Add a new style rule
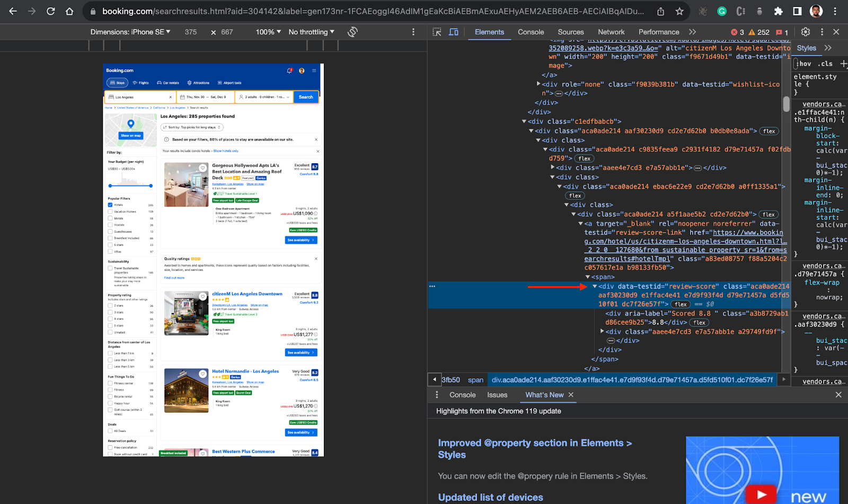 tap(843, 64)
